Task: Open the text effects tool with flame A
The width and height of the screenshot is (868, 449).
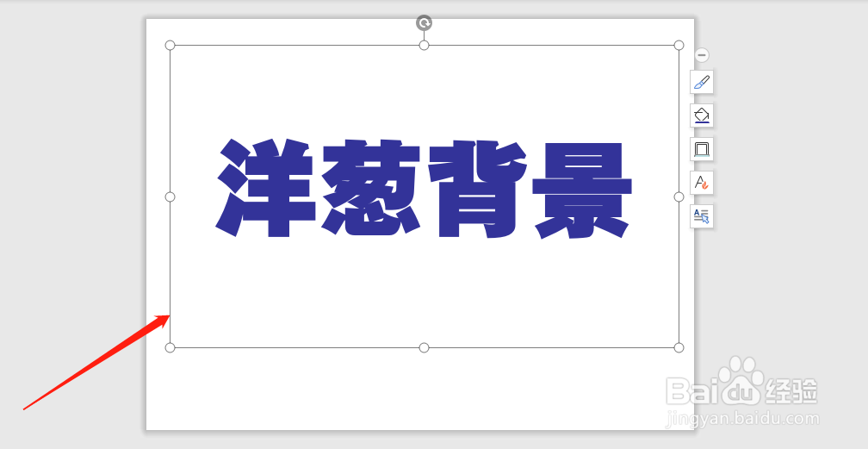Action: click(701, 183)
